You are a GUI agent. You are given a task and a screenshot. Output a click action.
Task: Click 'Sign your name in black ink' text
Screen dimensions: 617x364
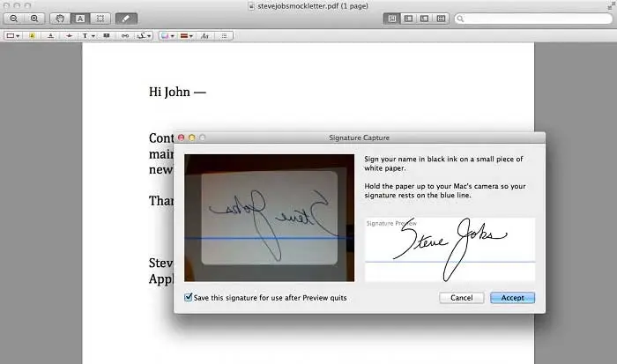click(x=443, y=163)
